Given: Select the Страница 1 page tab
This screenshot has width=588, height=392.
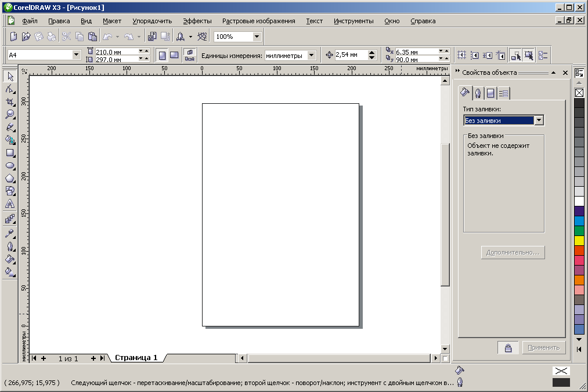Looking at the screenshot, I should [x=136, y=358].
